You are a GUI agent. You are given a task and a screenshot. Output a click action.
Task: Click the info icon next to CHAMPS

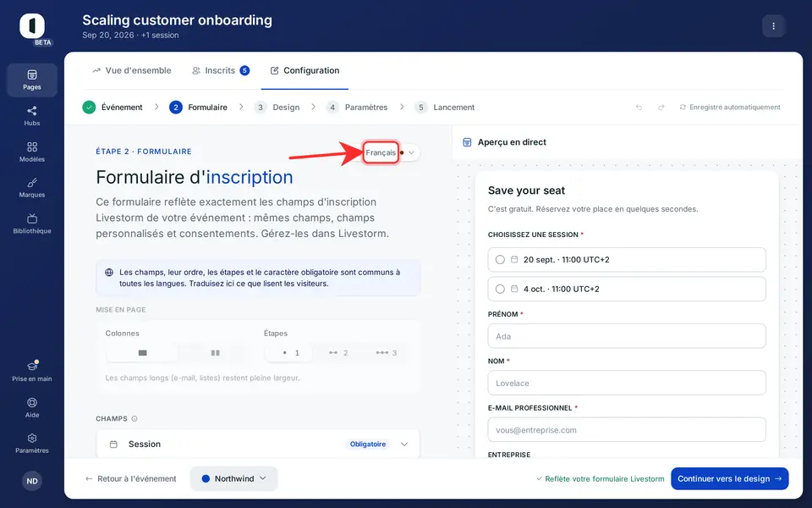[134, 419]
